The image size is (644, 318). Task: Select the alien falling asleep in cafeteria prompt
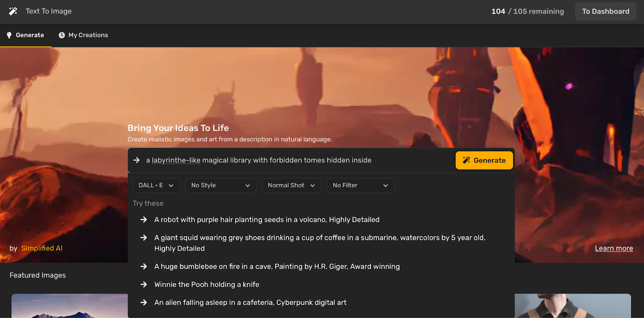[x=250, y=302]
